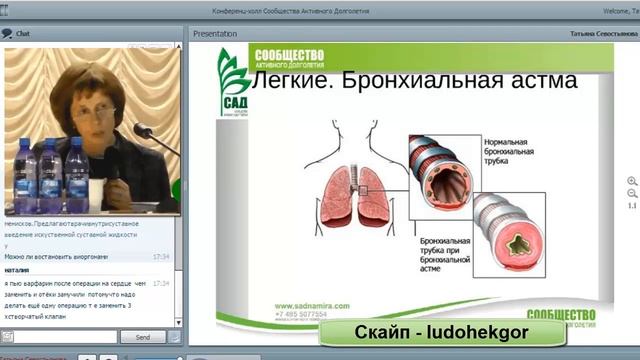This screenshot has height=360, width=640.
Task: Click label Бронхиальная трубка при бронхиальной астме
Action: (445, 255)
